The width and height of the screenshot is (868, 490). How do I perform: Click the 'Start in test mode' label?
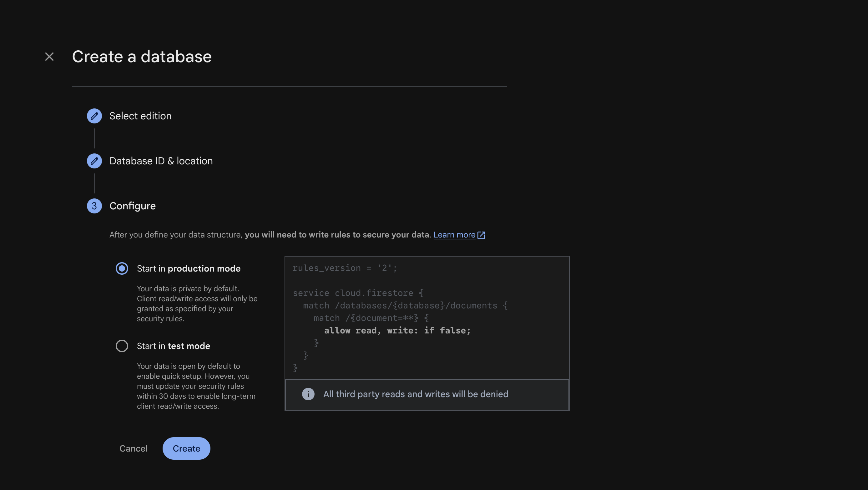174,346
